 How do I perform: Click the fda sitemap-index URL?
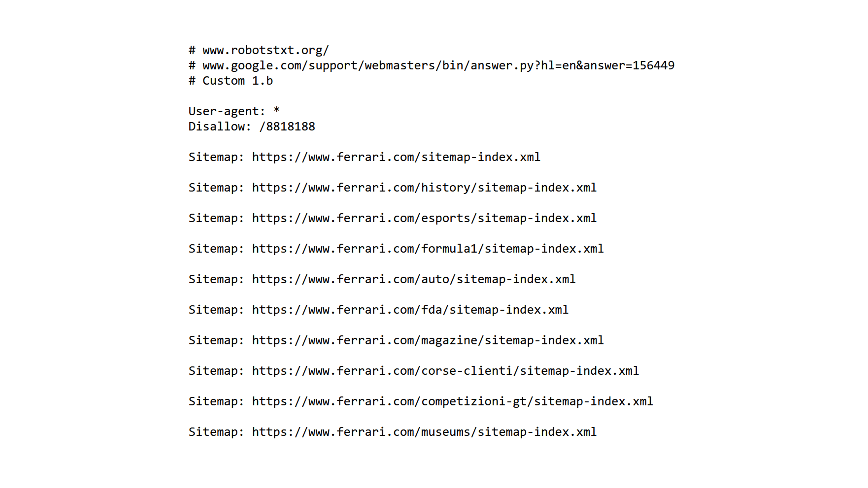coord(410,310)
